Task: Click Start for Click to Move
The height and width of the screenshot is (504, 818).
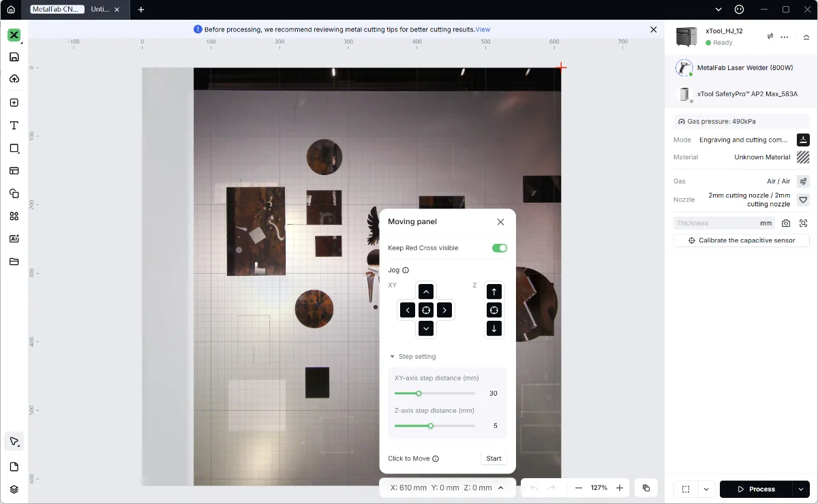Action: pyautogui.click(x=494, y=458)
